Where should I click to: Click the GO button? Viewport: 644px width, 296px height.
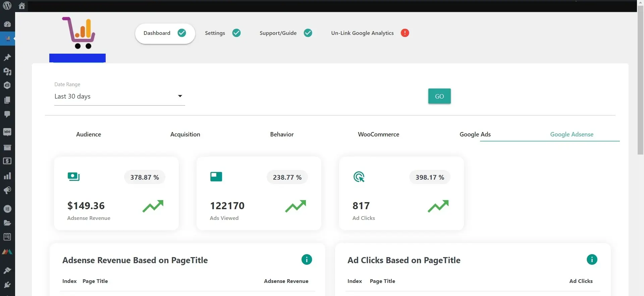439,96
